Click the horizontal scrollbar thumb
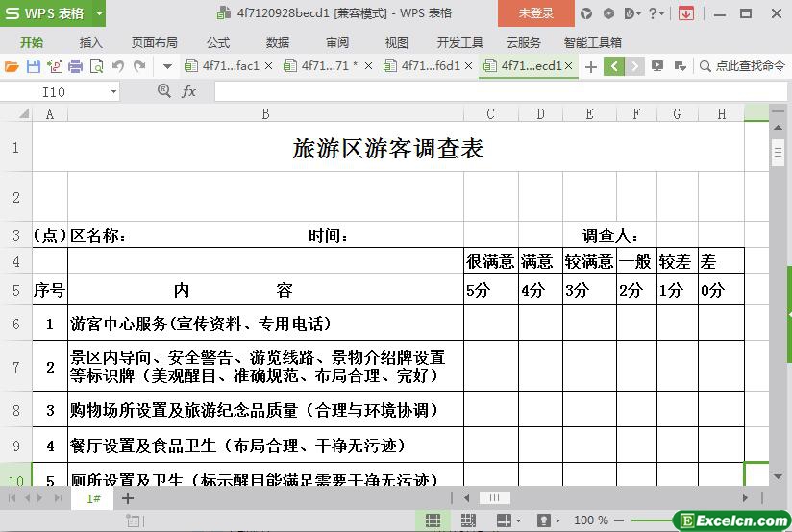 pyautogui.click(x=494, y=498)
